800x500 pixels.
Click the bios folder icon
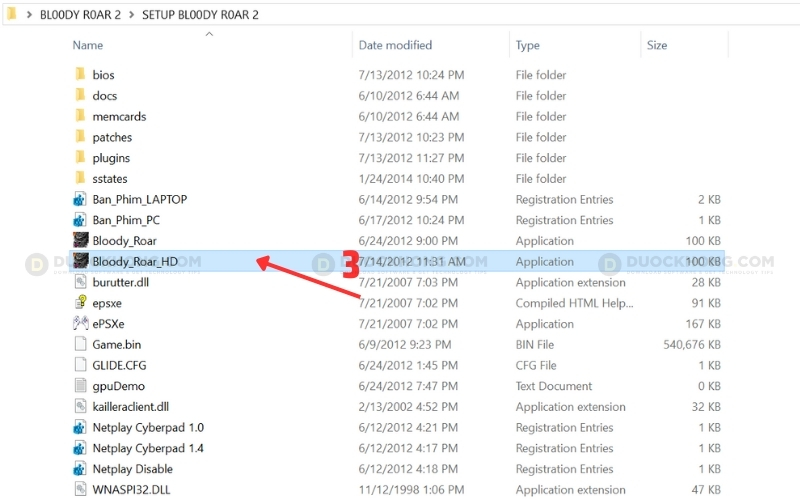[81, 75]
